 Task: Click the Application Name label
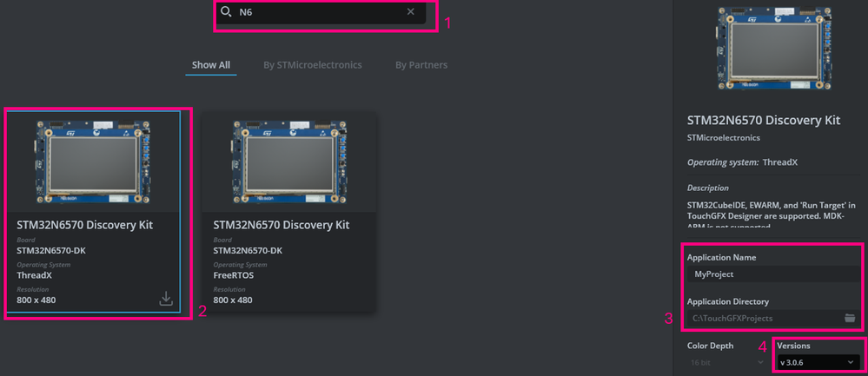[722, 258]
